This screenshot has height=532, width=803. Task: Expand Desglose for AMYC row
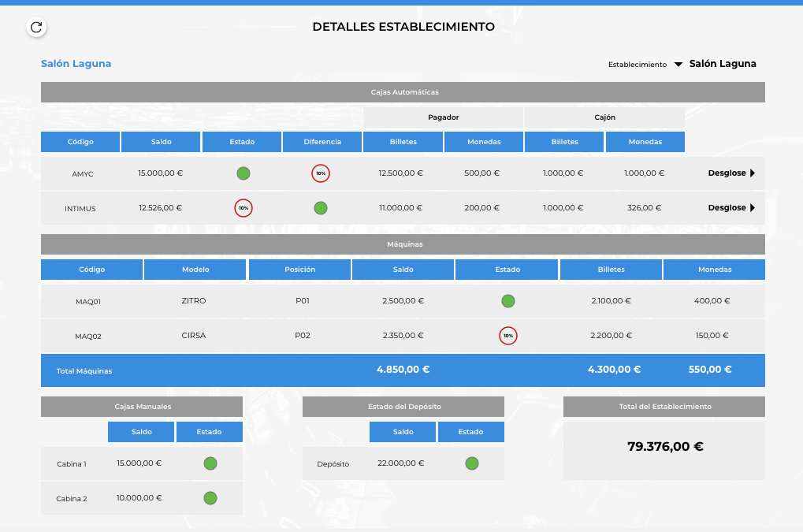point(731,173)
